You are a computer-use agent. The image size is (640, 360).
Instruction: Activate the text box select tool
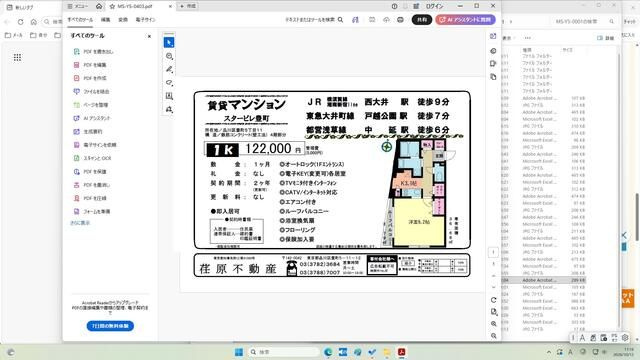click(x=169, y=96)
